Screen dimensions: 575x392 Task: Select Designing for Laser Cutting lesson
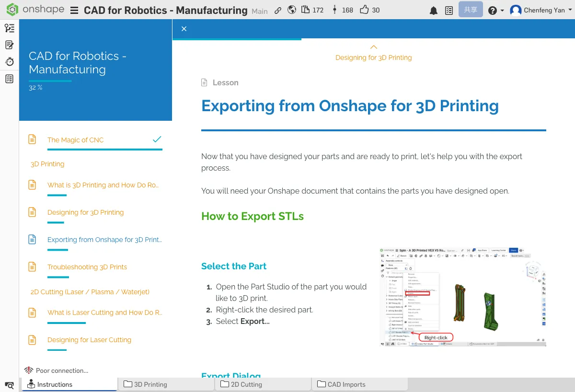pyautogui.click(x=89, y=340)
